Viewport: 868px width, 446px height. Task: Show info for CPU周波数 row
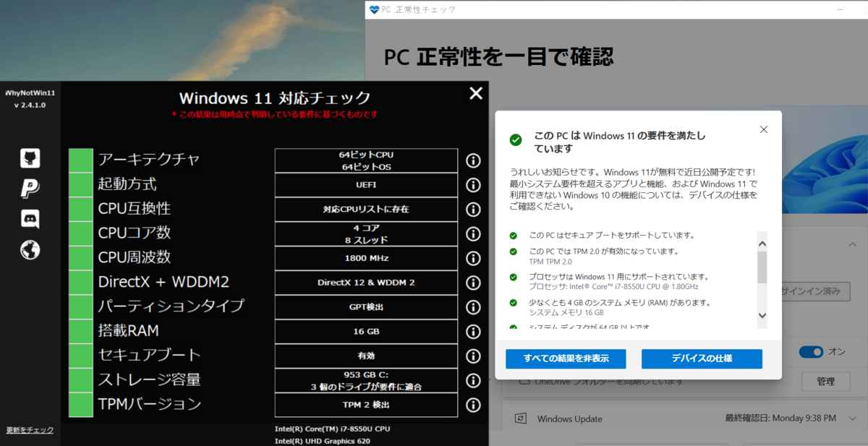tap(474, 258)
